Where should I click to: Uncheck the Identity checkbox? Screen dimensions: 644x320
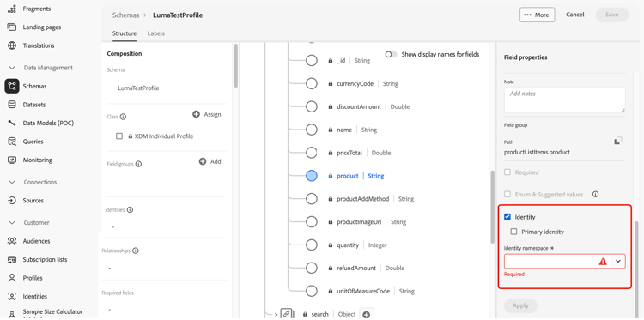click(x=507, y=217)
